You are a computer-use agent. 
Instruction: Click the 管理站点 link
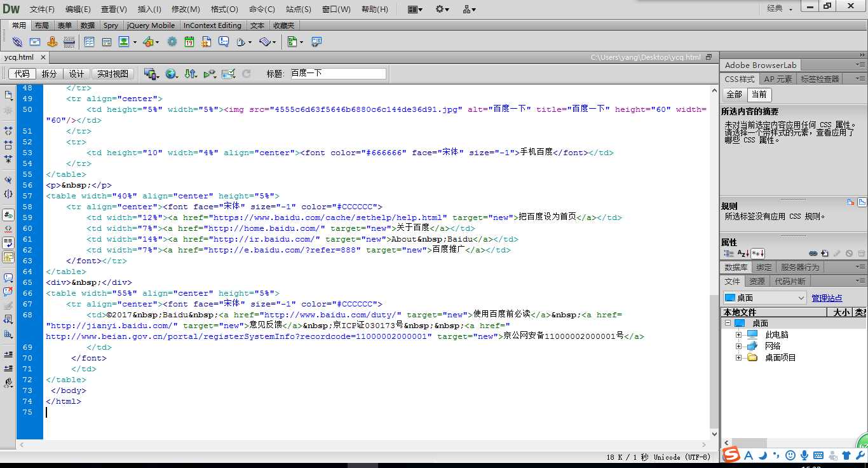tap(827, 298)
